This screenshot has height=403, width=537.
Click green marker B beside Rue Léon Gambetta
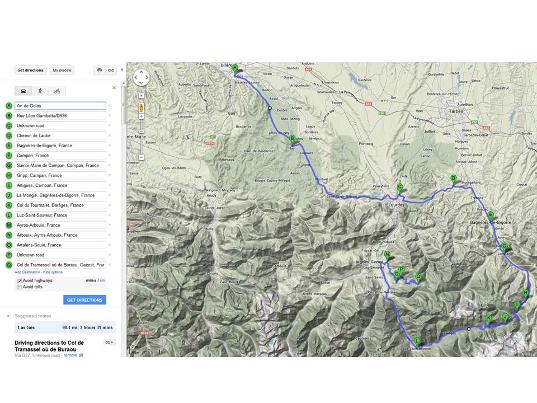coord(9,116)
